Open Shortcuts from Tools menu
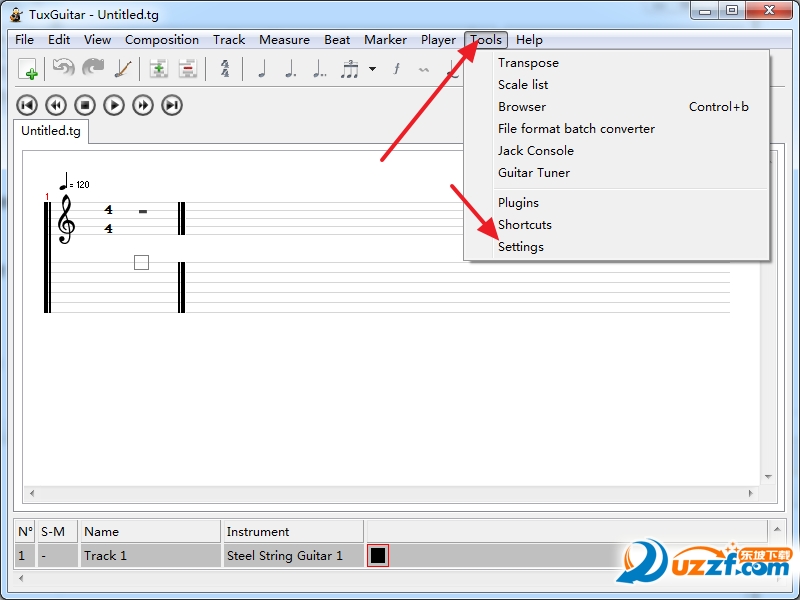The width and height of the screenshot is (800, 600). (616, 224)
